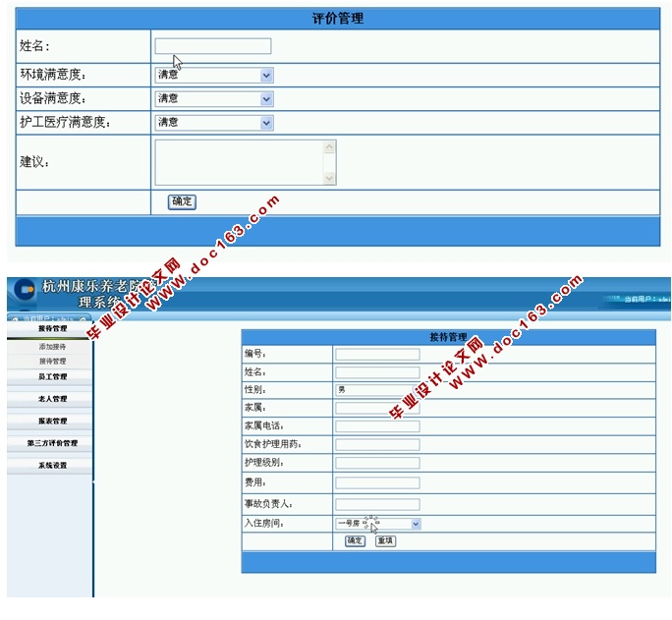Screen dimensions: 672x620
Task: Click the 建议 scrollbar down arrow
Action: point(329,178)
